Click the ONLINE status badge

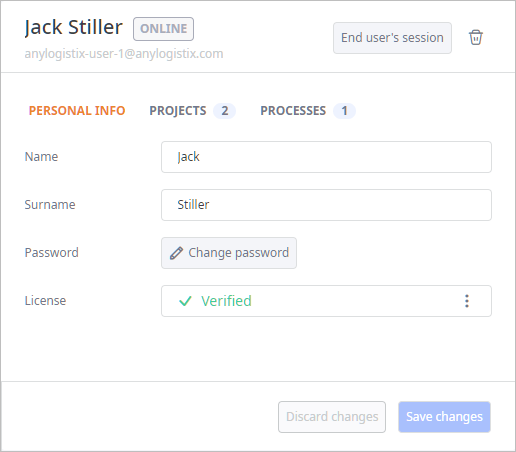(163, 29)
